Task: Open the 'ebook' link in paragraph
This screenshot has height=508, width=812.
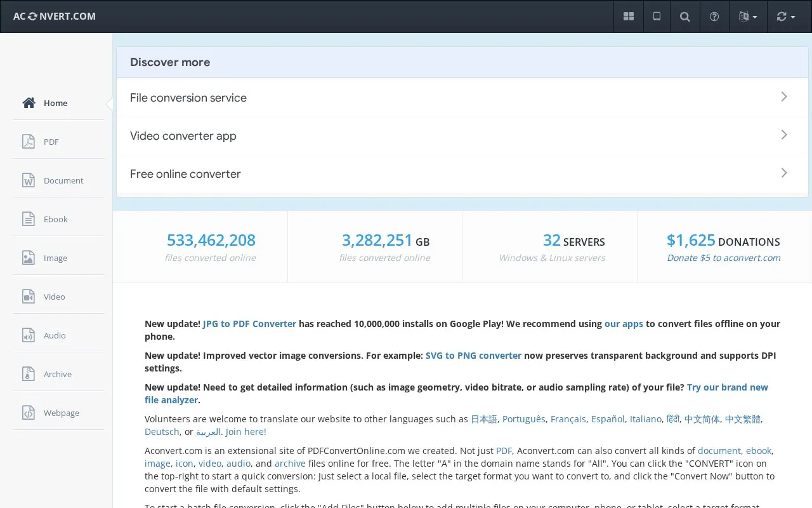Action: [x=759, y=451]
